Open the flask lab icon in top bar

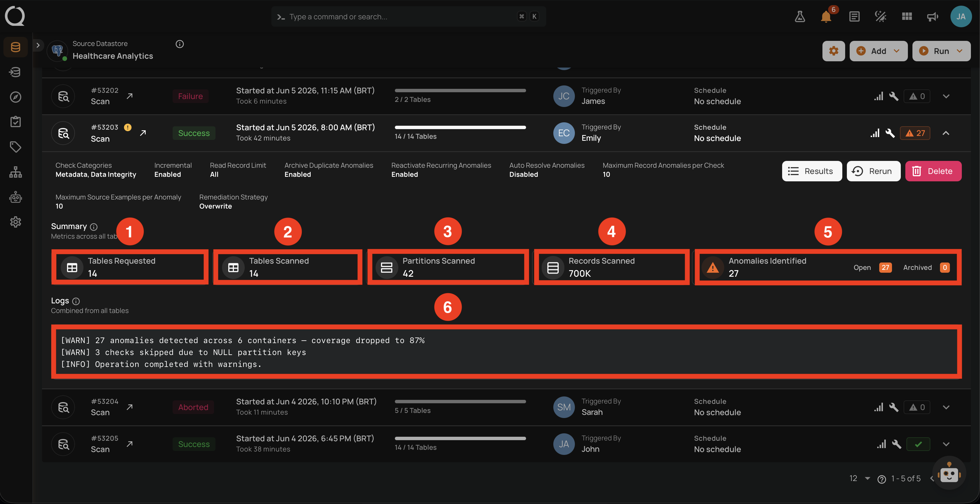(800, 16)
